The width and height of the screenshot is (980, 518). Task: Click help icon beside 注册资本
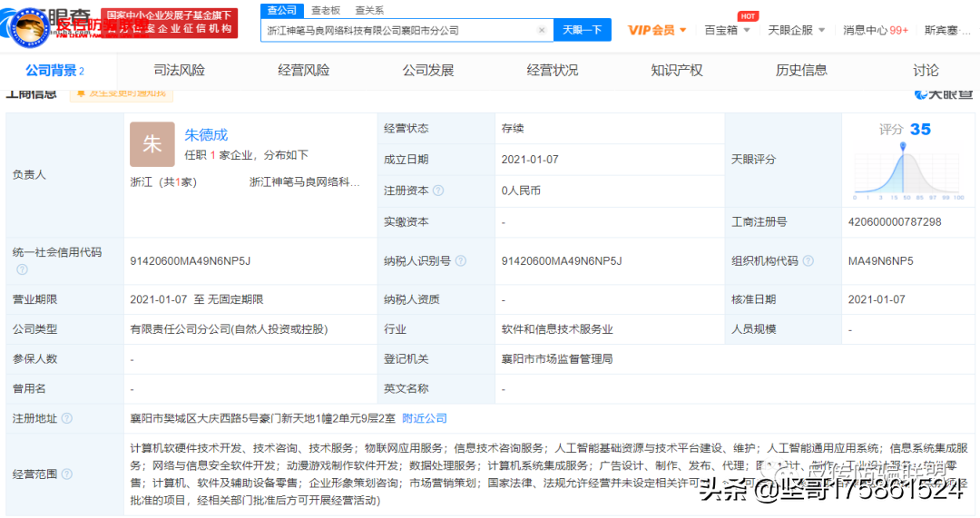click(438, 191)
